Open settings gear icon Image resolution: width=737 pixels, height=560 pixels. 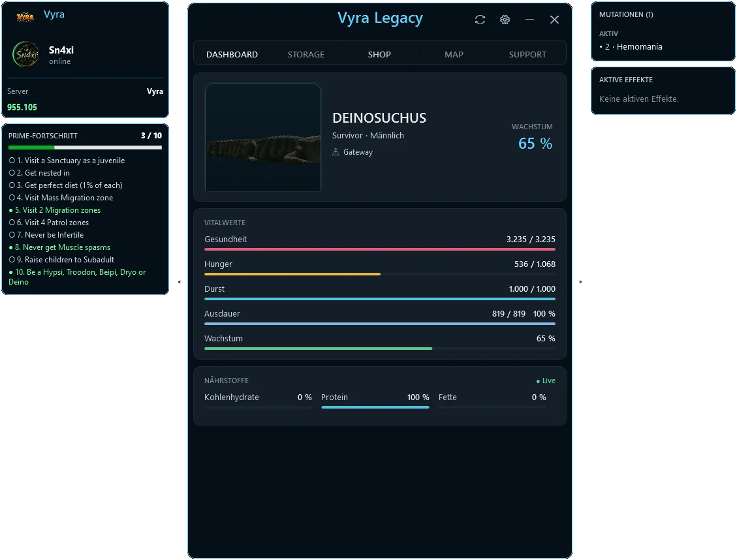[505, 20]
